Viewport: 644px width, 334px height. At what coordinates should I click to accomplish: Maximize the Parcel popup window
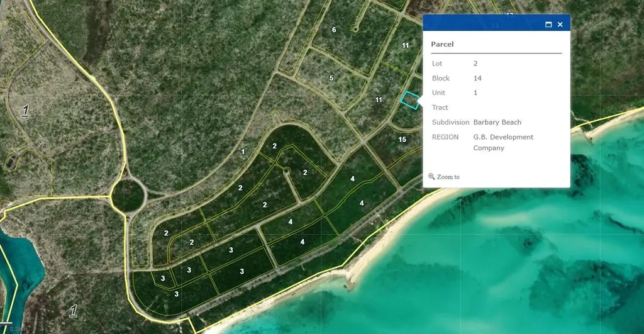coord(548,25)
